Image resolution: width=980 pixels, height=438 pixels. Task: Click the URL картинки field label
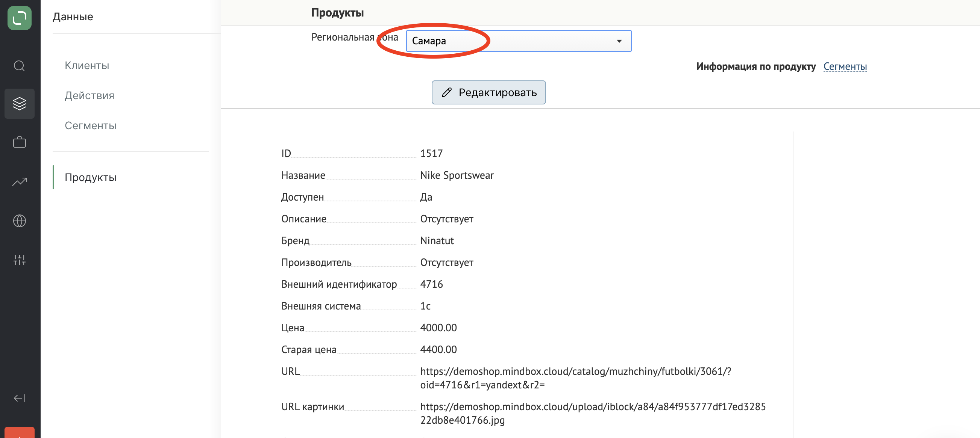click(313, 406)
